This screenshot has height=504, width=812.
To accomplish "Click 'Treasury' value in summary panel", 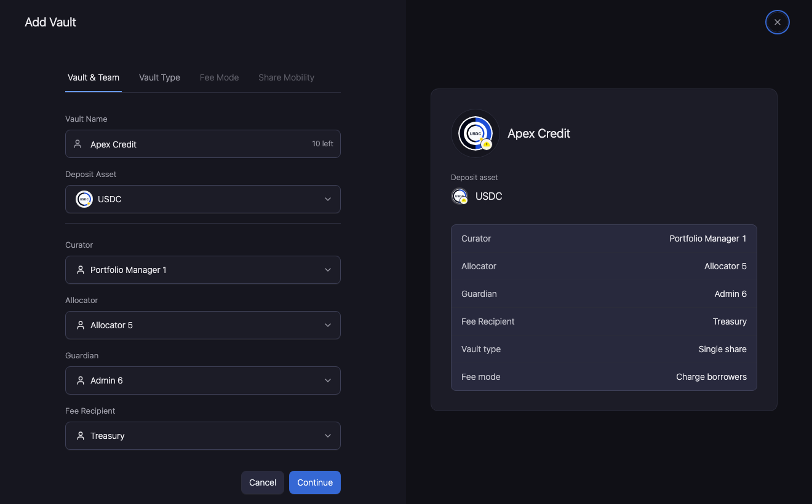I will pyautogui.click(x=730, y=321).
